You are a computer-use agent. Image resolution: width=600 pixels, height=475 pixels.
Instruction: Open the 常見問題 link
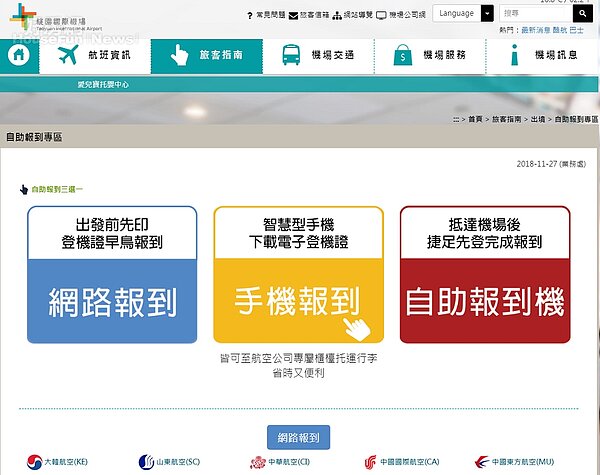(271, 15)
